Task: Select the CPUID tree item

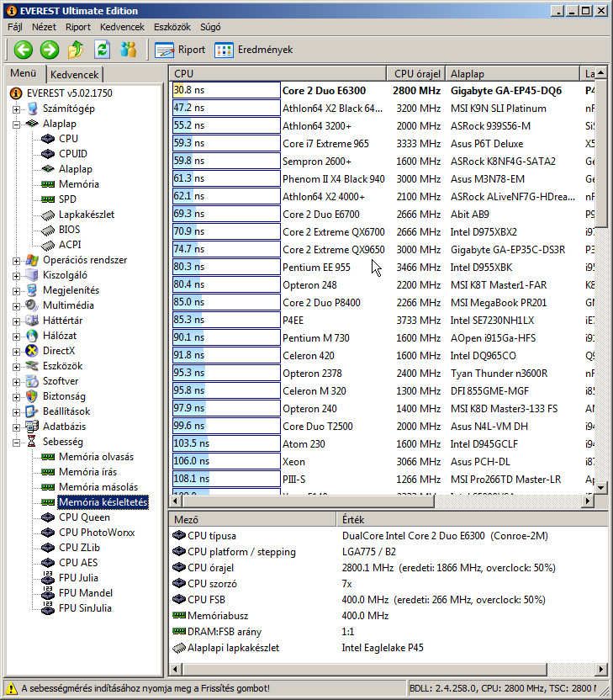Action: click(72, 154)
